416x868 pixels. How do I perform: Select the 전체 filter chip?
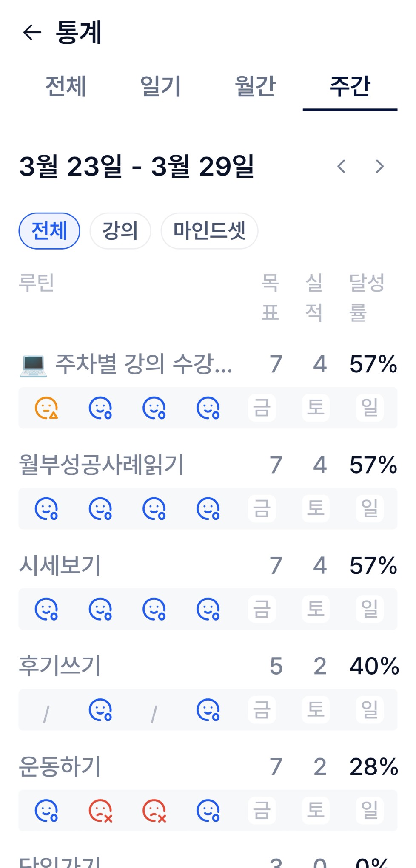(49, 231)
